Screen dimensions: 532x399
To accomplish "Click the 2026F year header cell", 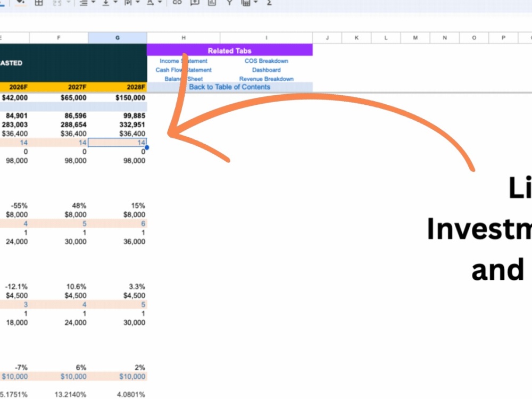I will click(14, 87).
